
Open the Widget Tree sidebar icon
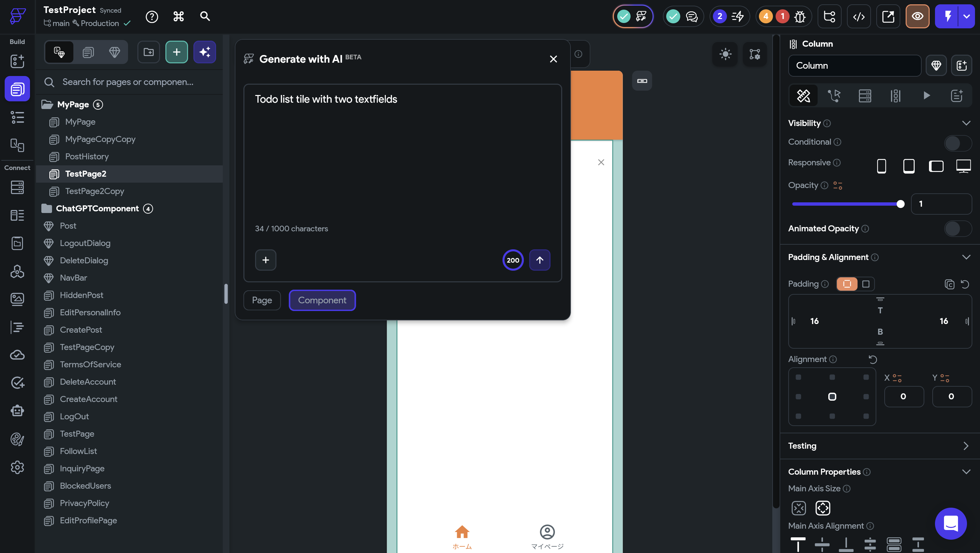17,118
